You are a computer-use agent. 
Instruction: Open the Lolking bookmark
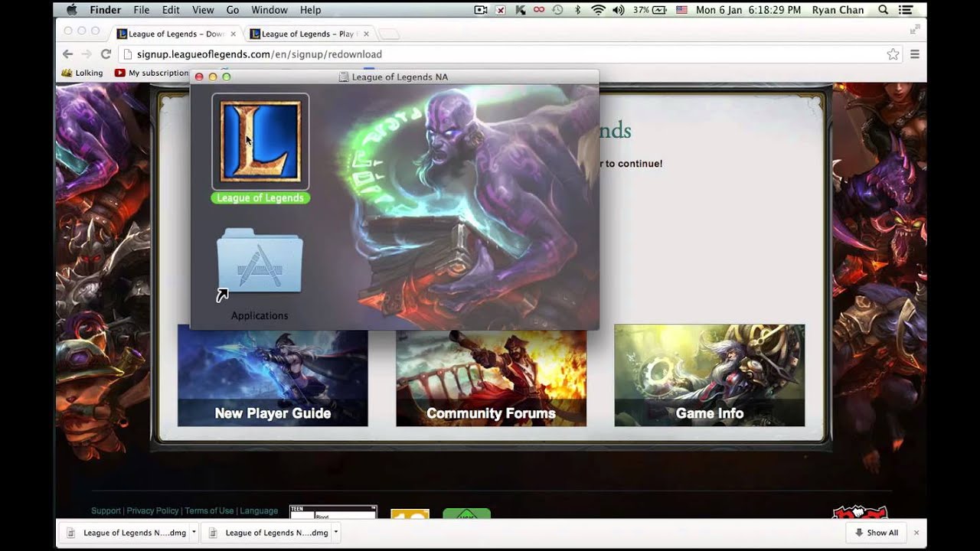[82, 73]
